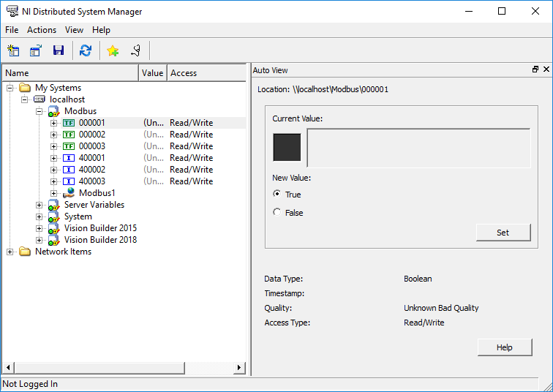
Task: Click the TF boolean icon for 000001
Action: (69, 123)
